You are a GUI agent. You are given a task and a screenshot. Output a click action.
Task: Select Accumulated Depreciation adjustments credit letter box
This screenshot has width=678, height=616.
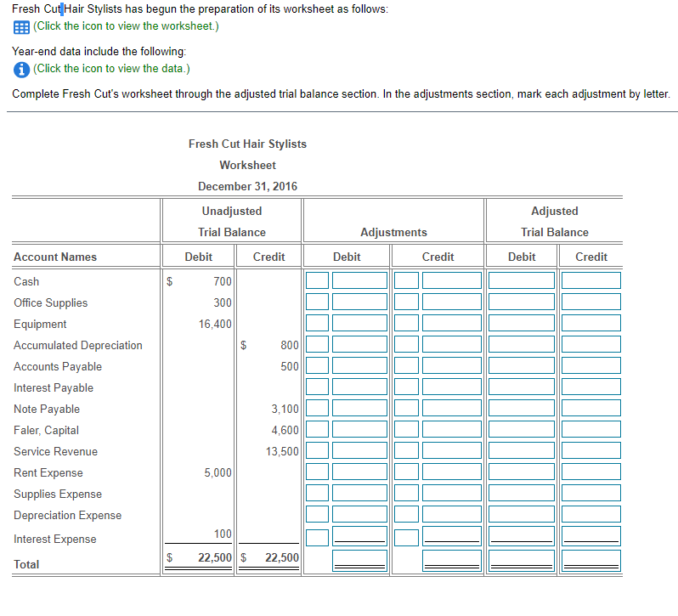coord(406,343)
